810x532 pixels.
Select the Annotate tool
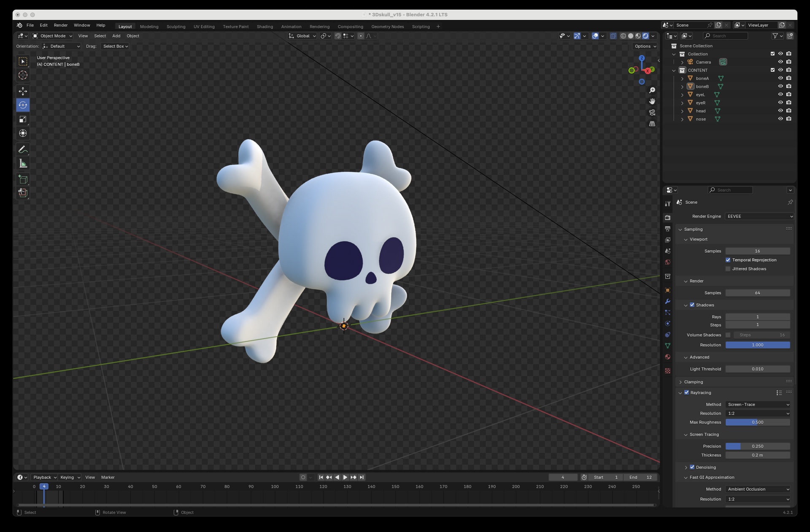coord(23,150)
